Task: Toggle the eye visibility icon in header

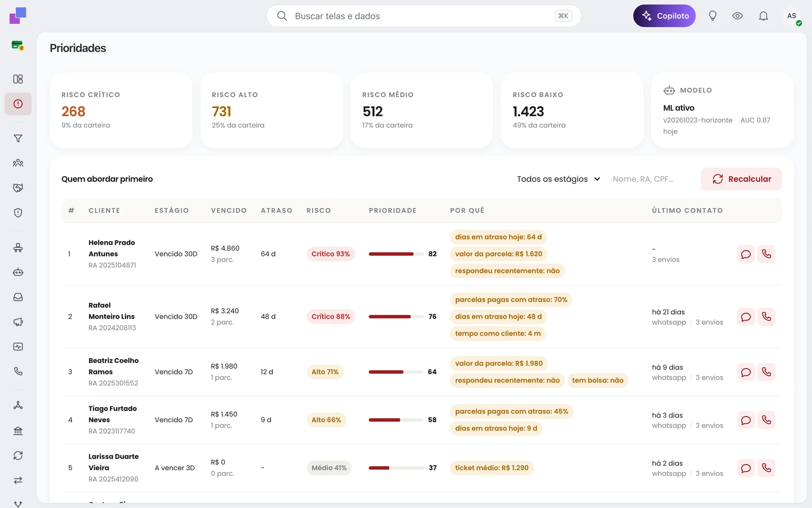Action: 737,16
